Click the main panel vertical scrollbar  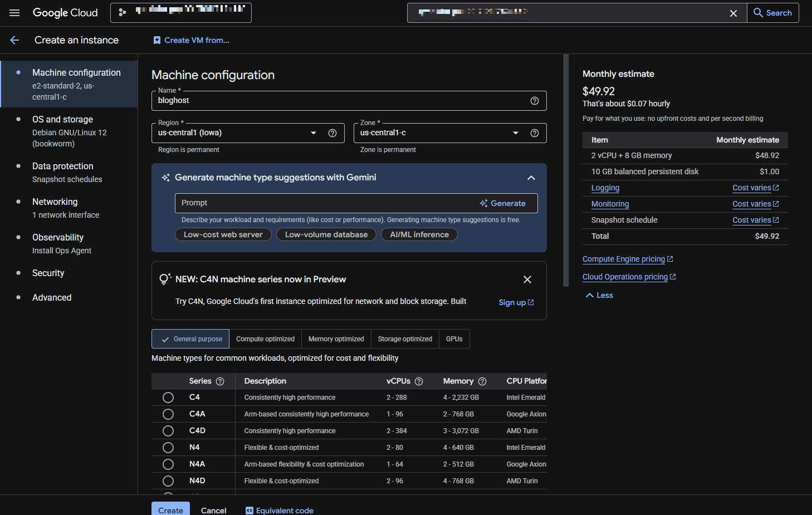pyautogui.click(x=566, y=170)
